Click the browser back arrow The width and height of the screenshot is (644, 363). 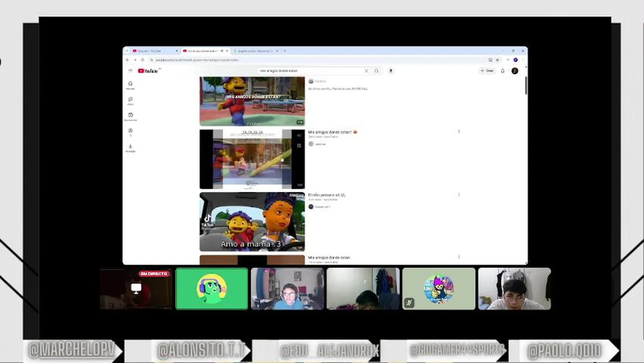[128, 60]
